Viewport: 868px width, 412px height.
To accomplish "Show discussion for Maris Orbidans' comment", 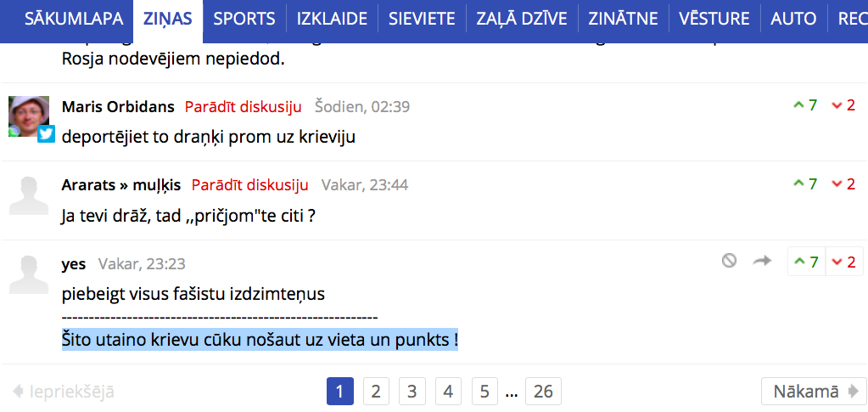I will tap(243, 106).
